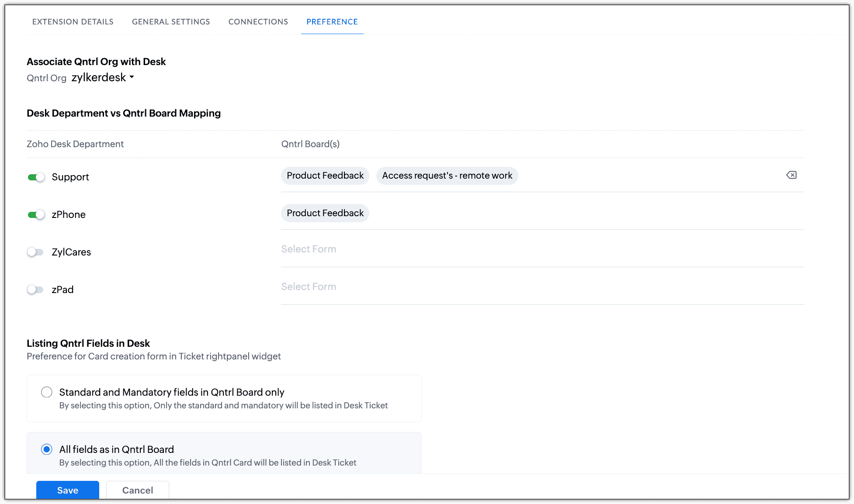Turn off the zPhone department toggle
This screenshot has width=854, height=504.
click(x=36, y=215)
